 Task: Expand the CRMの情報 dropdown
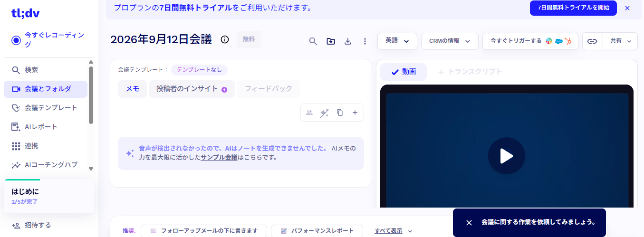click(x=450, y=41)
